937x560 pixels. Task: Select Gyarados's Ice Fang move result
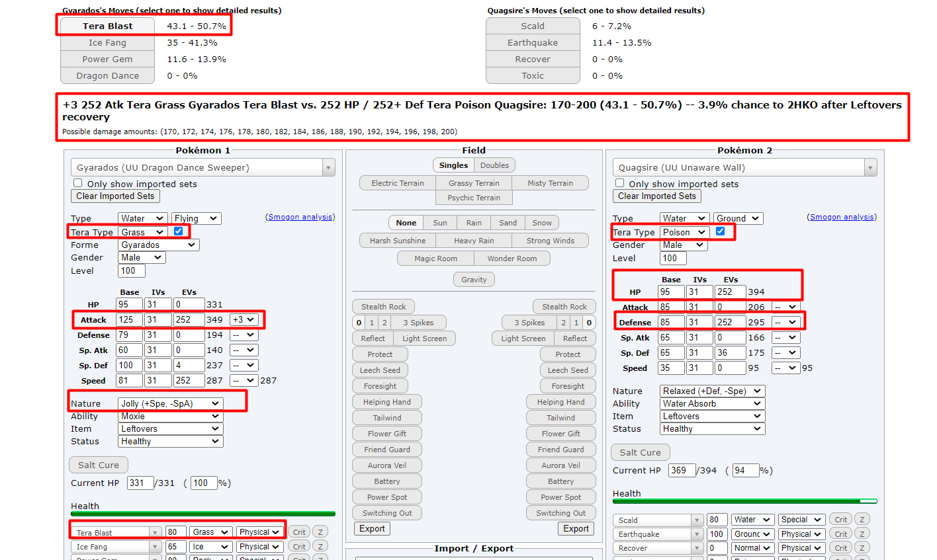tap(108, 42)
